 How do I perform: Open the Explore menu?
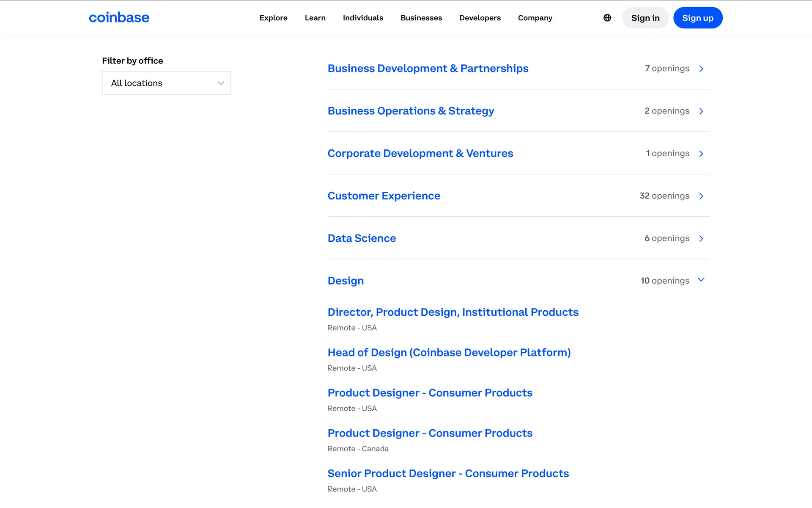pos(273,18)
